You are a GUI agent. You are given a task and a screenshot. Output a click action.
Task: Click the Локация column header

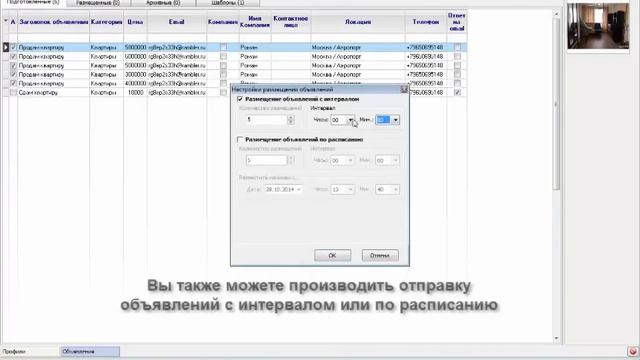tap(358, 22)
